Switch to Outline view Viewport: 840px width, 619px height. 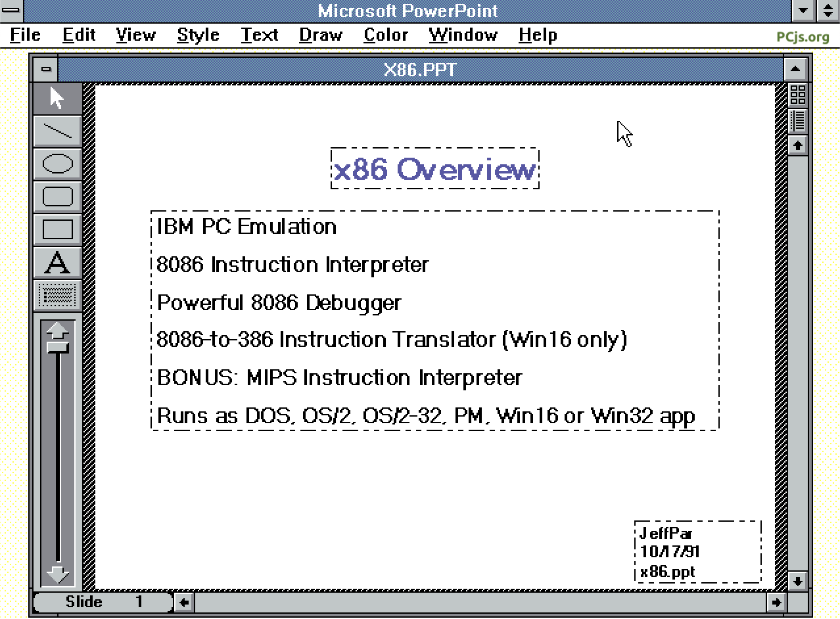pos(797,120)
